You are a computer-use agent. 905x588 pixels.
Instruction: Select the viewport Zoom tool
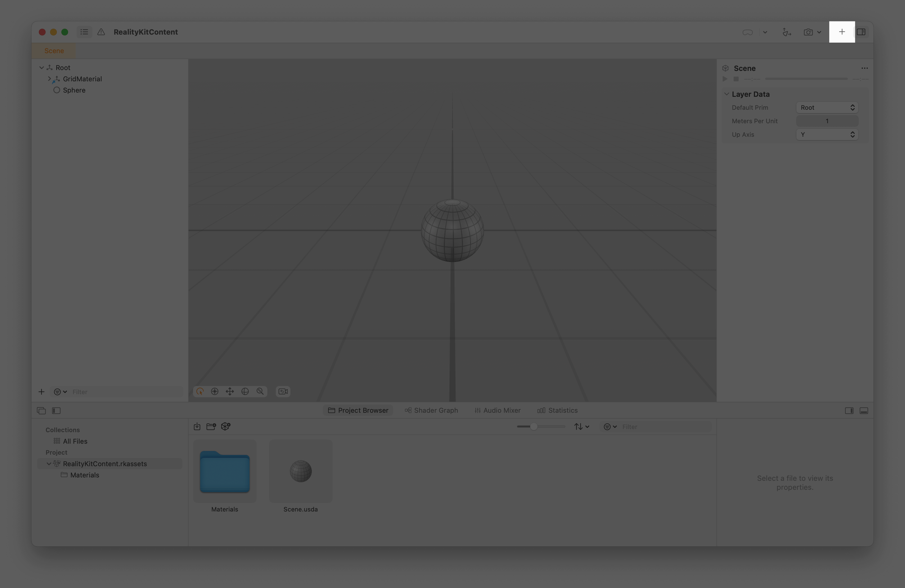pos(261,392)
